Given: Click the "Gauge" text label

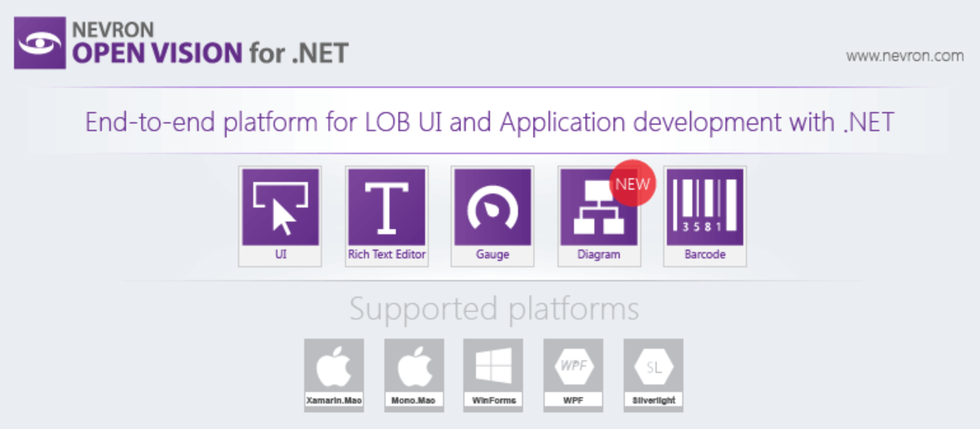Looking at the screenshot, I should [493, 255].
